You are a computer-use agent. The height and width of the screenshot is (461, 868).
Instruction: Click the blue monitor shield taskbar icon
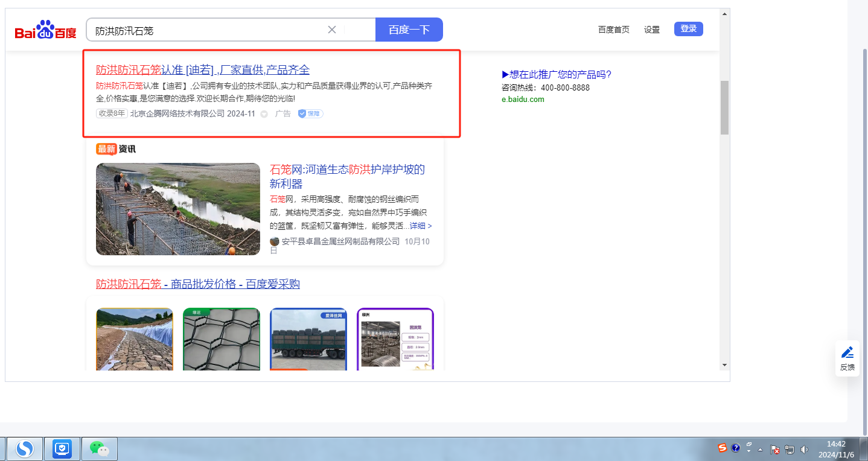pyautogui.click(x=62, y=448)
